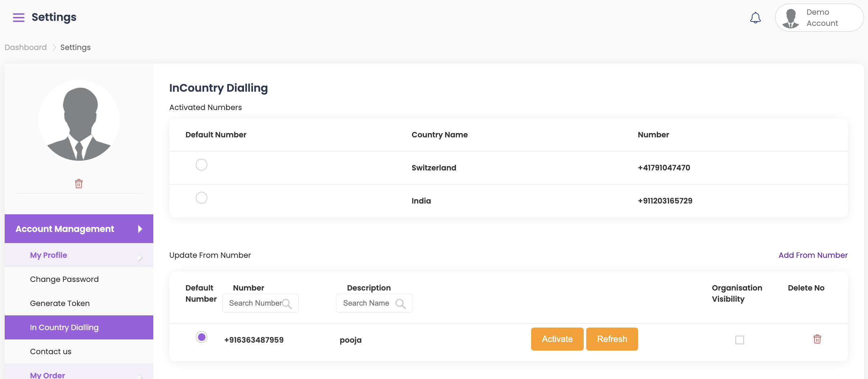Click the magnifier in Search Name field
This screenshot has width=868, height=379.
401,303
